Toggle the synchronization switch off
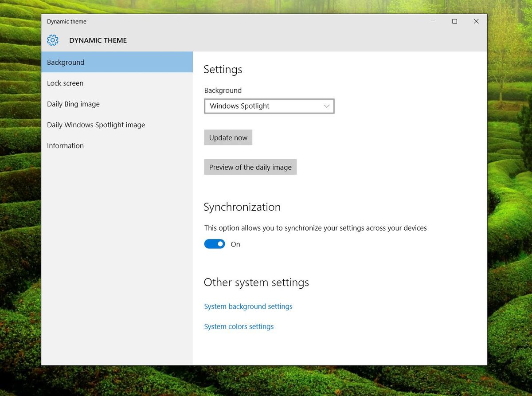The height and width of the screenshot is (396, 532). tap(215, 244)
